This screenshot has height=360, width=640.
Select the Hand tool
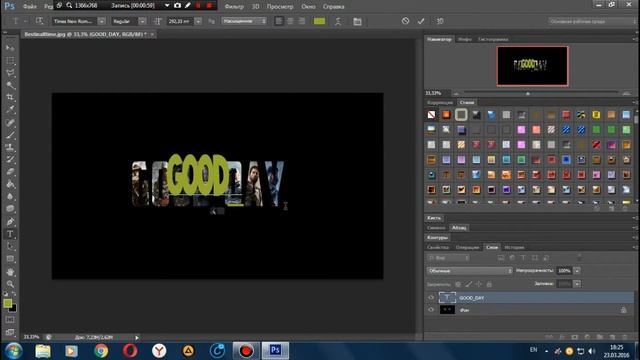tap(10, 271)
